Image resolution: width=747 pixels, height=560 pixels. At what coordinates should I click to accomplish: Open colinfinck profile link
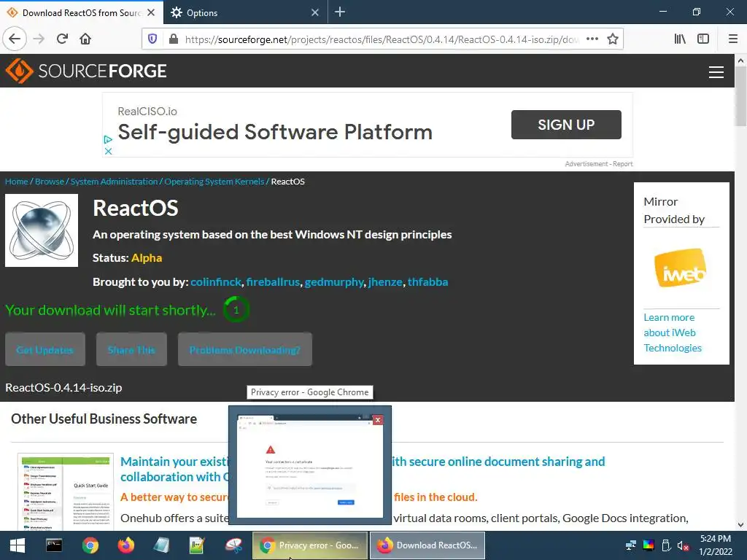(216, 282)
